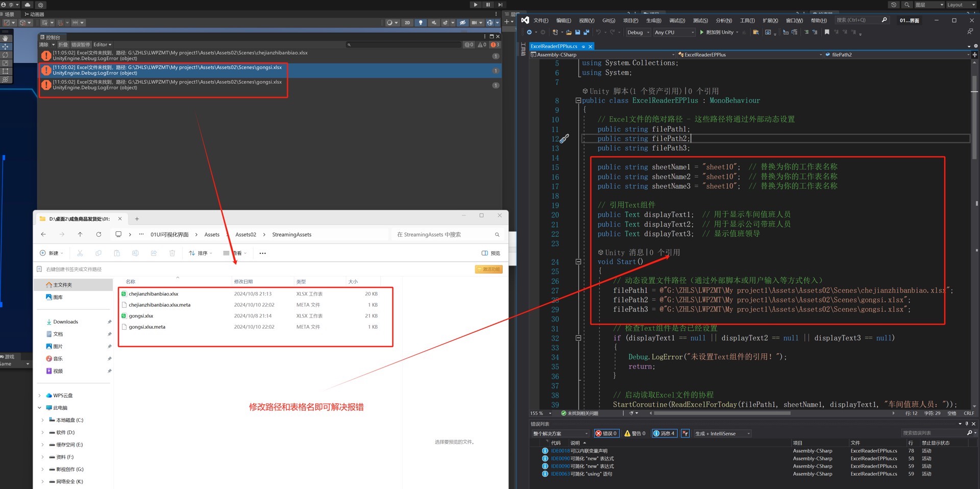Open the Debug configuration dropdown

tap(638, 32)
